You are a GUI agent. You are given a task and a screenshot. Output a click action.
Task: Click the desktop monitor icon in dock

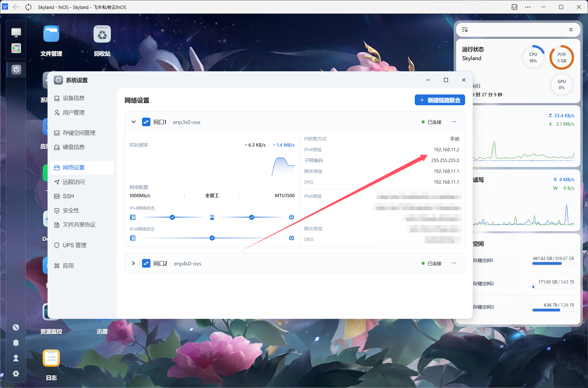[x=16, y=32]
